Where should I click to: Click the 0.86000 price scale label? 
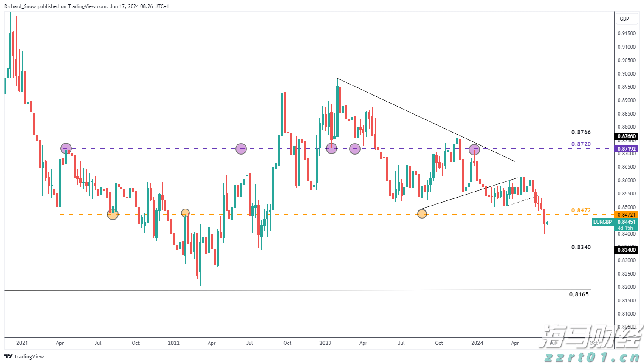[627, 181]
